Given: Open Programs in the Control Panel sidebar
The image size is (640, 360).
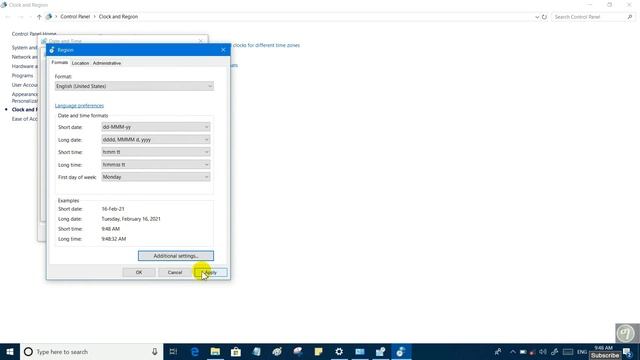Looking at the screenshot, I should coord(22,76).
